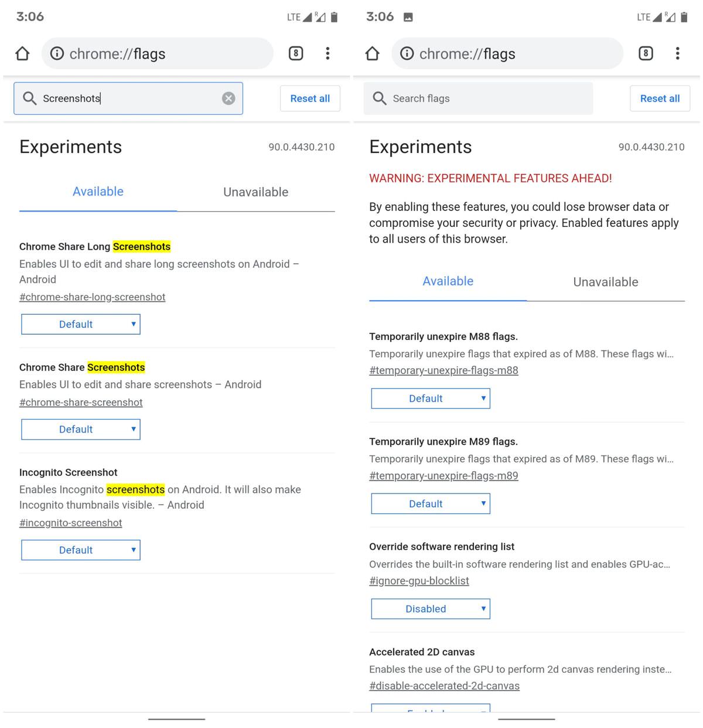Viewport: 703px width, 728px height.
Task: Click Temporarily unexpire M88 flags title
Action: pyautogui.click(x=443, y=336)
